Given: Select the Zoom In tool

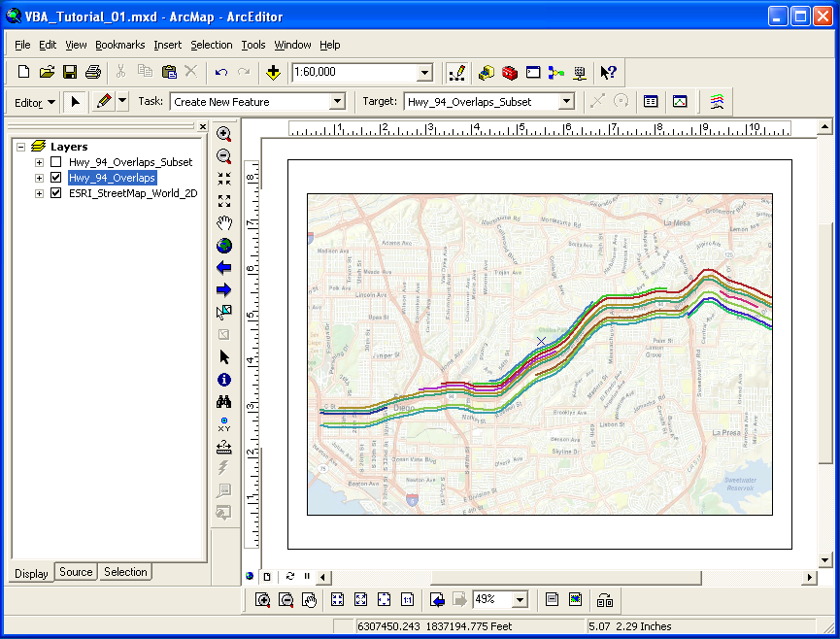Looking at the screenshot, I should 224,135.
